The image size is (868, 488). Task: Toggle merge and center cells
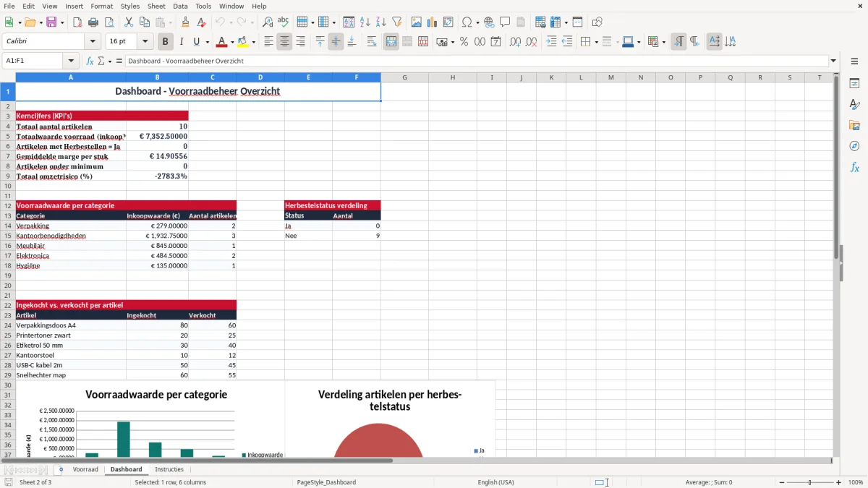pyautogui.click(x=391, y=42)
